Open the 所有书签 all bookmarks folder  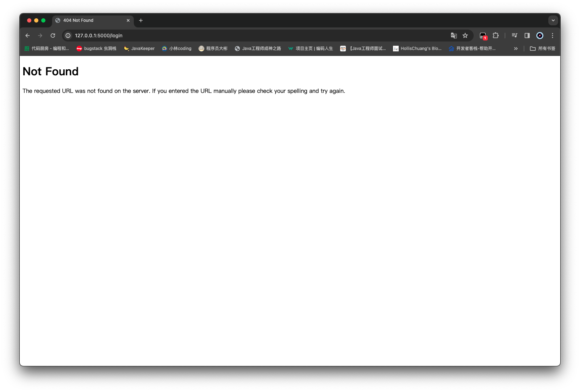click(x=542, y=49)
